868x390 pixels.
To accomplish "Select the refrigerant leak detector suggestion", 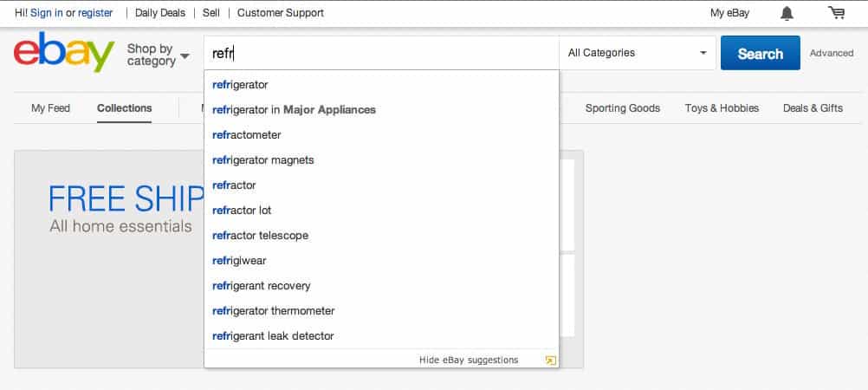I will point(381,335).
